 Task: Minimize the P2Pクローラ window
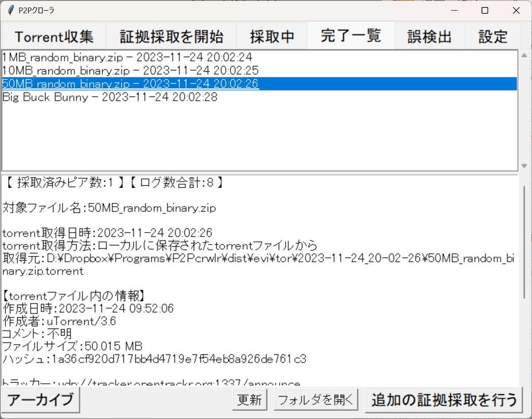tap(454, 11)
